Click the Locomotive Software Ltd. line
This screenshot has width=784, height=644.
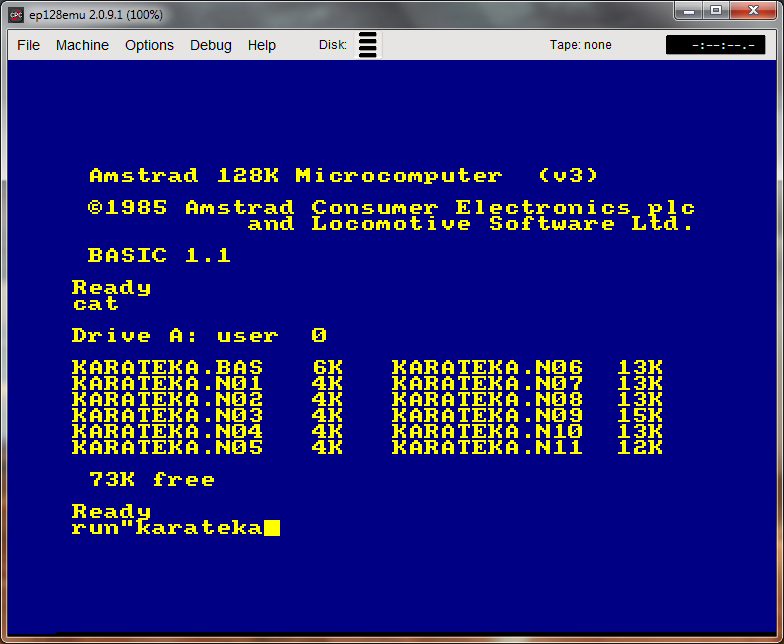point(471,224)
